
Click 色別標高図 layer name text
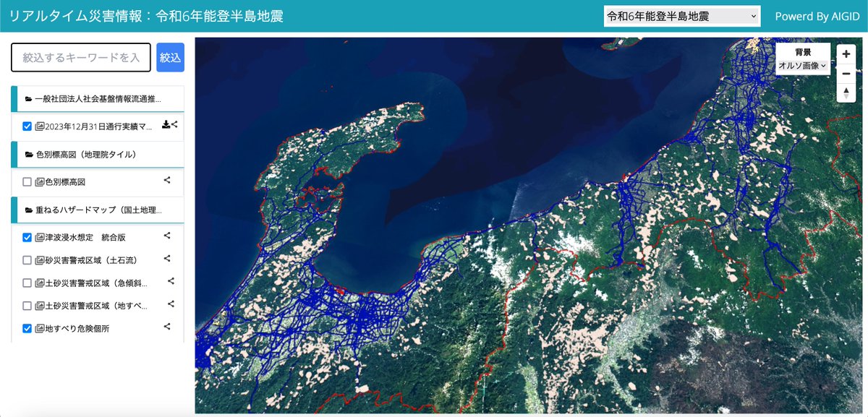pos(65,182)
